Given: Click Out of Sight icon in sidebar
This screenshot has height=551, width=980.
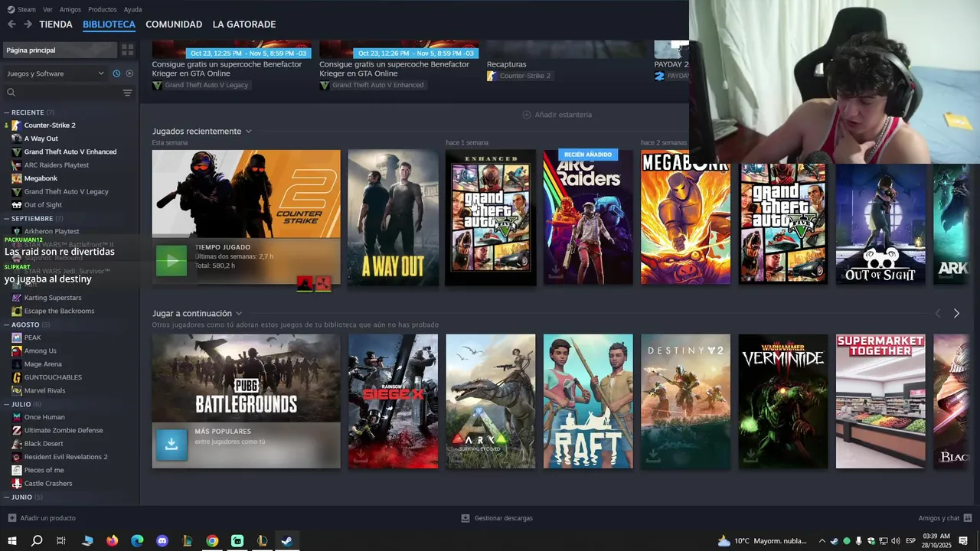Looking at the screenshot, I should (x=17, y=205).
